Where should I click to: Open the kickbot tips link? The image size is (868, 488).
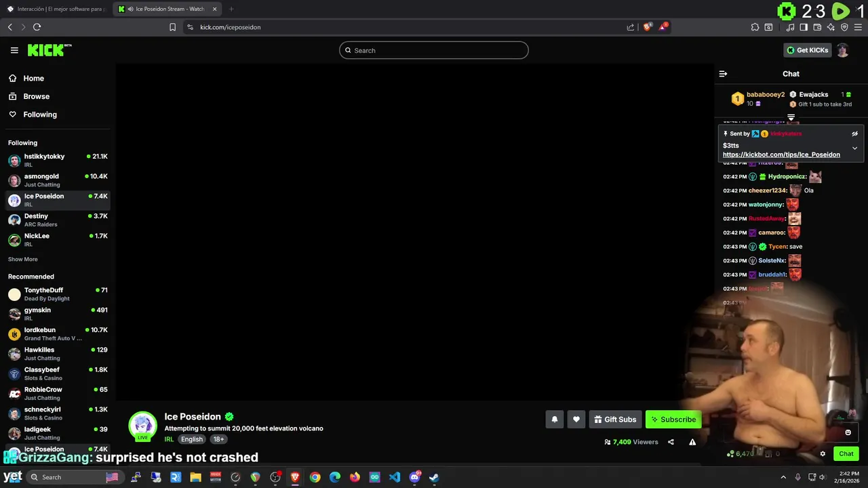(x=781, y=155)
